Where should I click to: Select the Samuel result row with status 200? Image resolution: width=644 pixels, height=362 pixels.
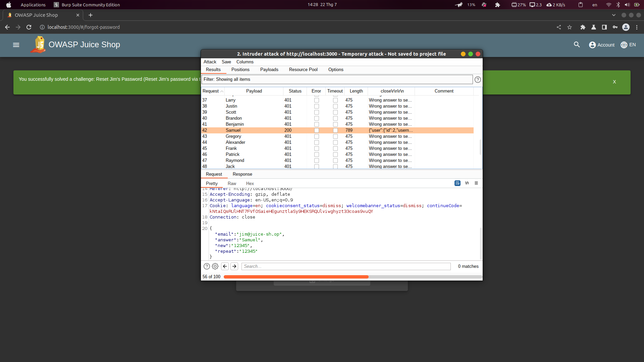pos(337,130)
